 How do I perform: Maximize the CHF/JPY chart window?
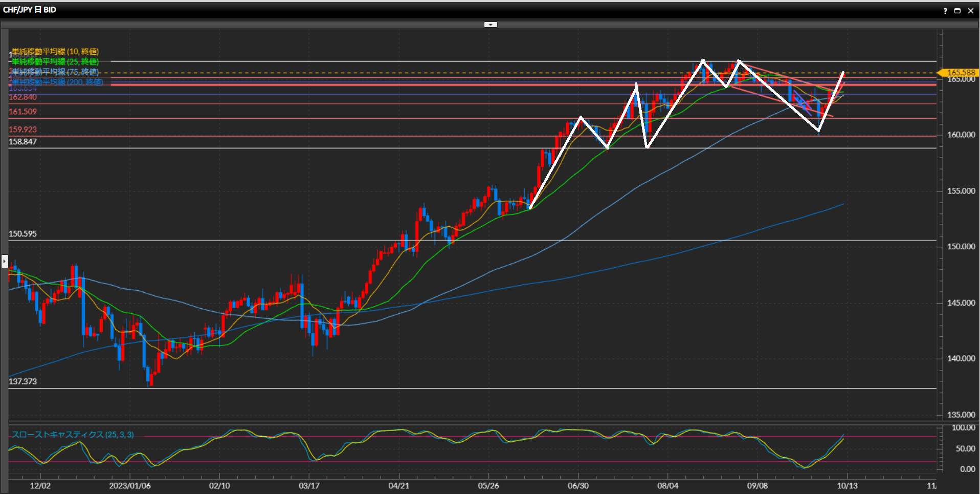click(957, 11)
